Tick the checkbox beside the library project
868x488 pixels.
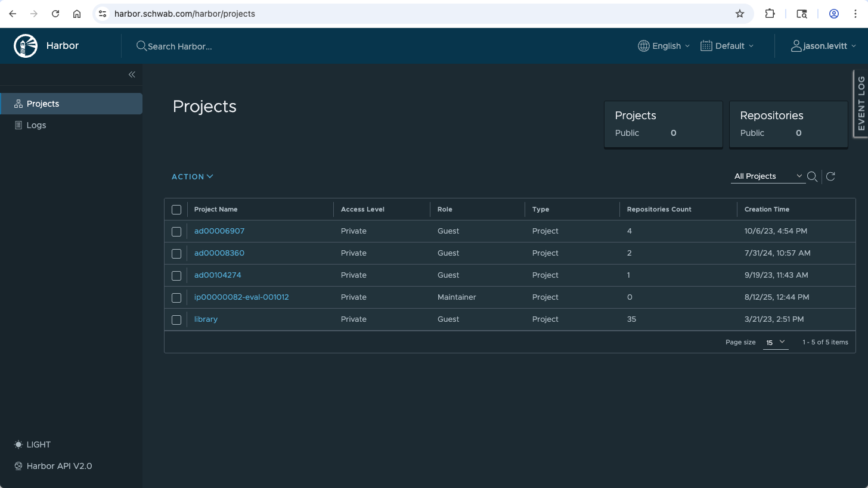click(x=176, y=320)
